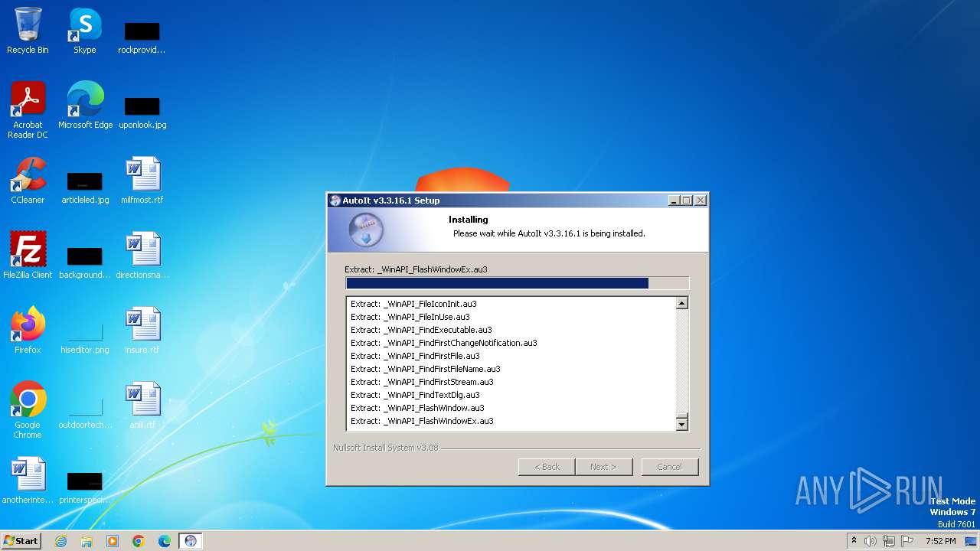The width and height of the screenshot is (980, 551).
Task: Select the hiseditor.png file
Action: pos(85,337)
